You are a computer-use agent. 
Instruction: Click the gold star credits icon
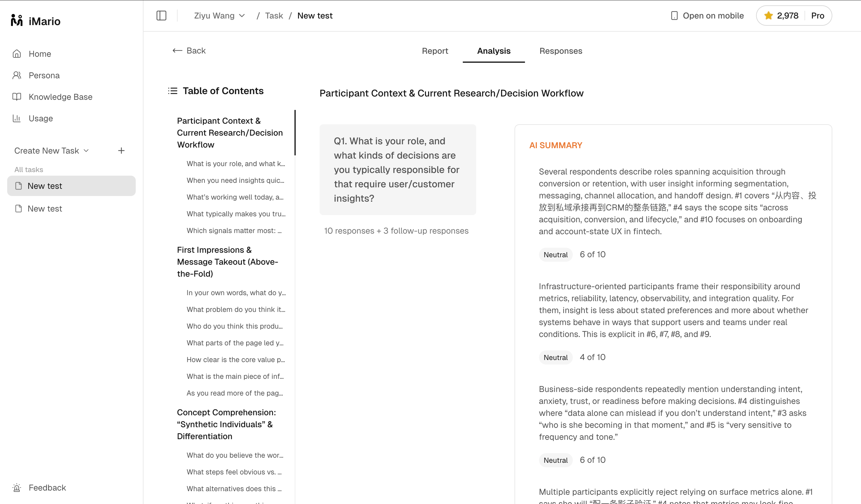[x=768, y=15]
